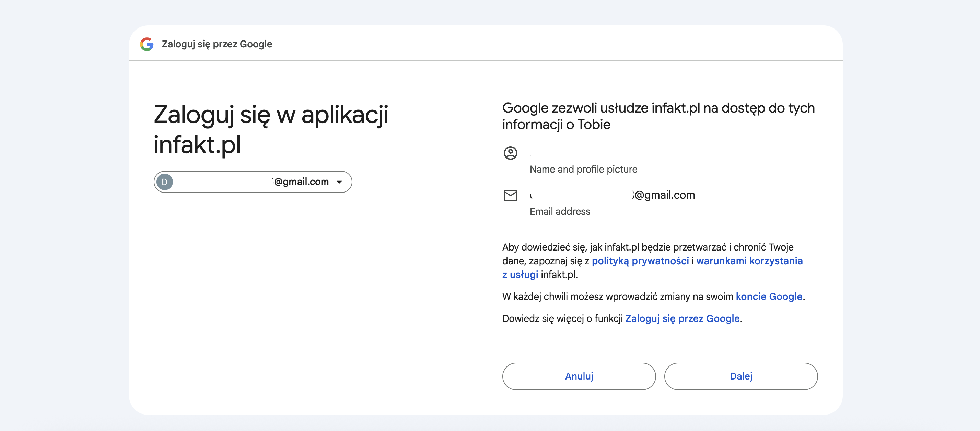
Task: Click the Name and profile picture label
Action: pos(583,169)
